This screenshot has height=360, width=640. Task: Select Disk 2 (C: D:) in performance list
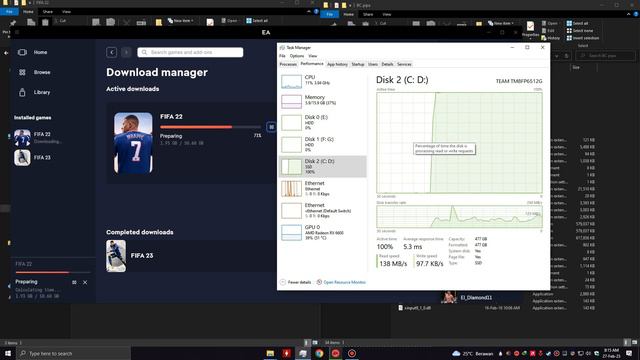(x=322, y=167)
